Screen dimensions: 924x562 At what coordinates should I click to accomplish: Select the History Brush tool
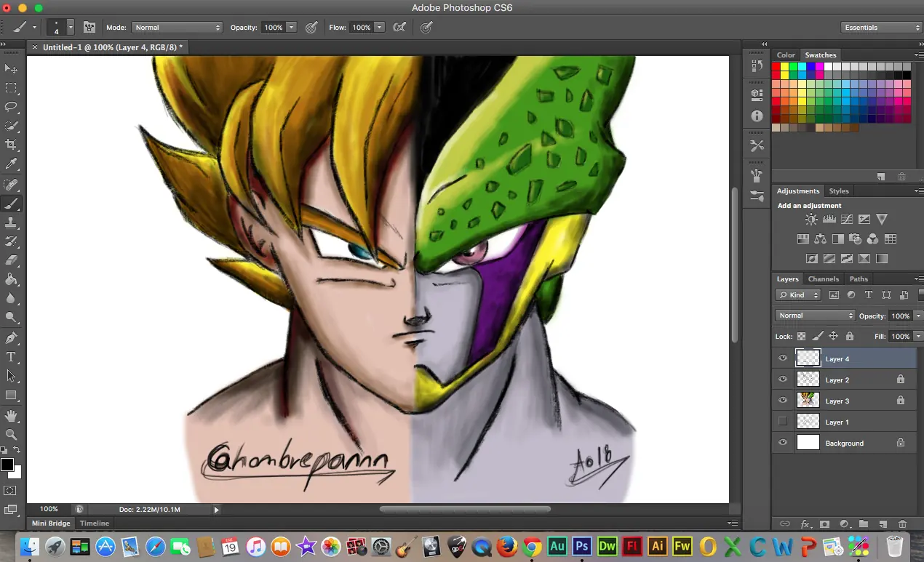click(x=11, y=241)
